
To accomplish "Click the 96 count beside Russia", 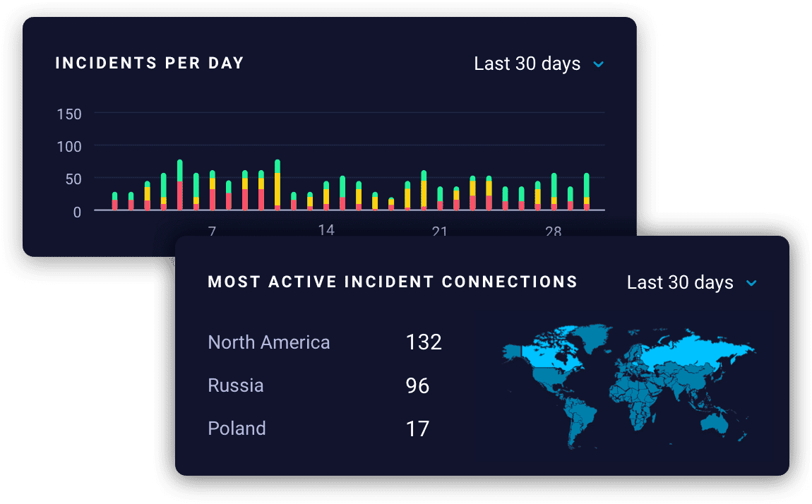I will tap(418, 386).
